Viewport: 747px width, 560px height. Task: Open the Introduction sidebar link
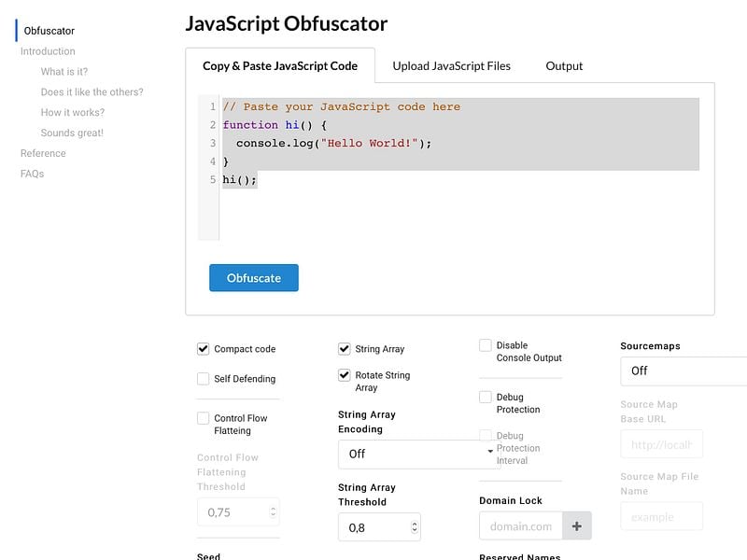48,51
